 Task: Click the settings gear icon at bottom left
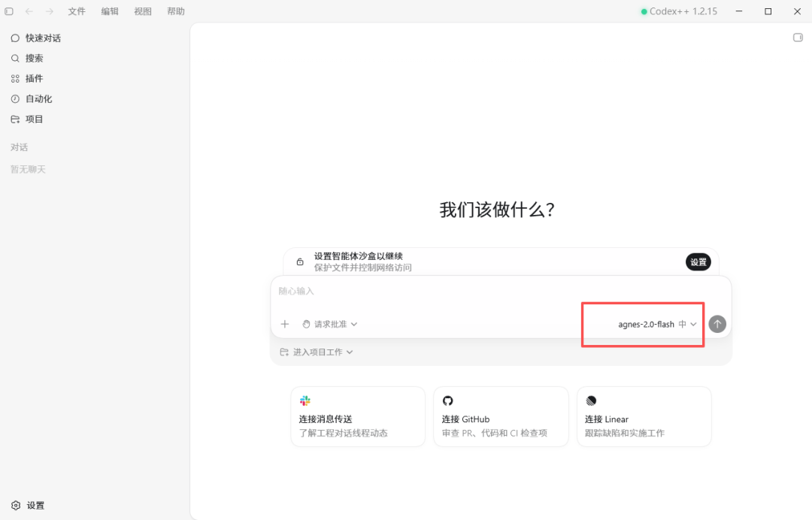[x=16, y=505]
